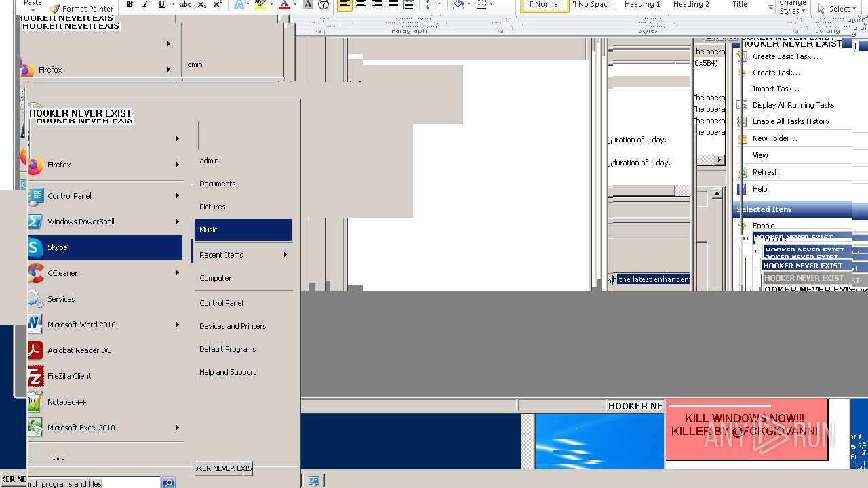
Task: Open Music in Start menu
Action: [243, 230]
